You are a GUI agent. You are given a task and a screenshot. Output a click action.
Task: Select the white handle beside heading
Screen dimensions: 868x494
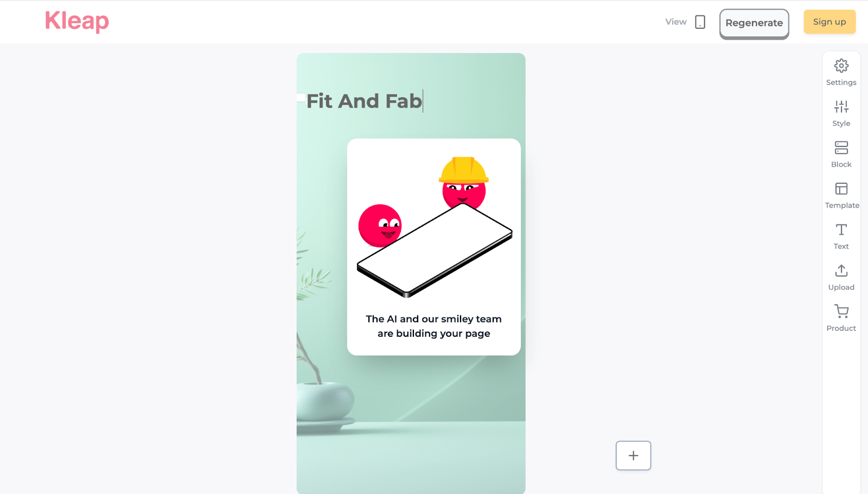pyautogui.click(x=301, y=98)
